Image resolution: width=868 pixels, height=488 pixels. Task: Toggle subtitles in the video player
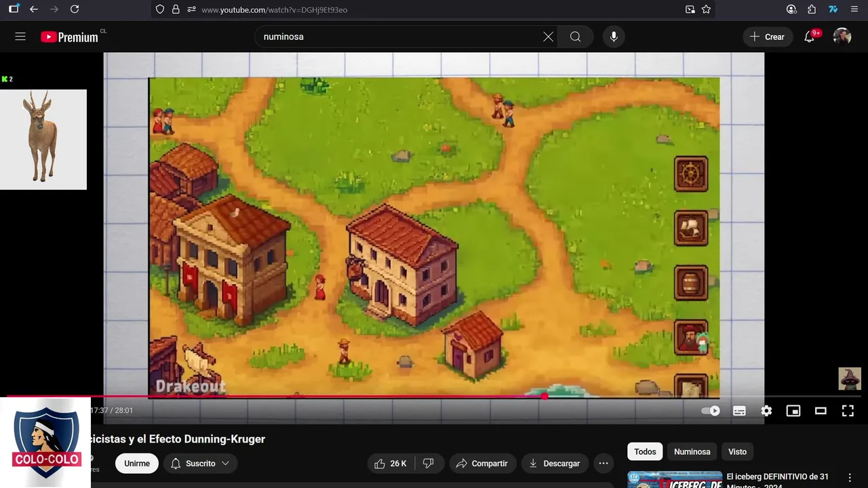click(739, 411)
